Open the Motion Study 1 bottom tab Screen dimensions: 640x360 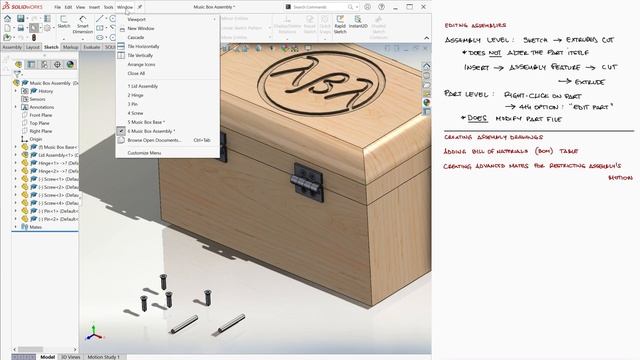[x=104, y=357]
